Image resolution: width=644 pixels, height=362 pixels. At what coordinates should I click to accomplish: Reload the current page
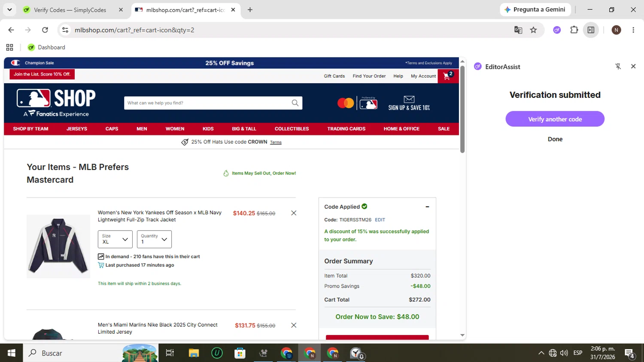point(45,30)
